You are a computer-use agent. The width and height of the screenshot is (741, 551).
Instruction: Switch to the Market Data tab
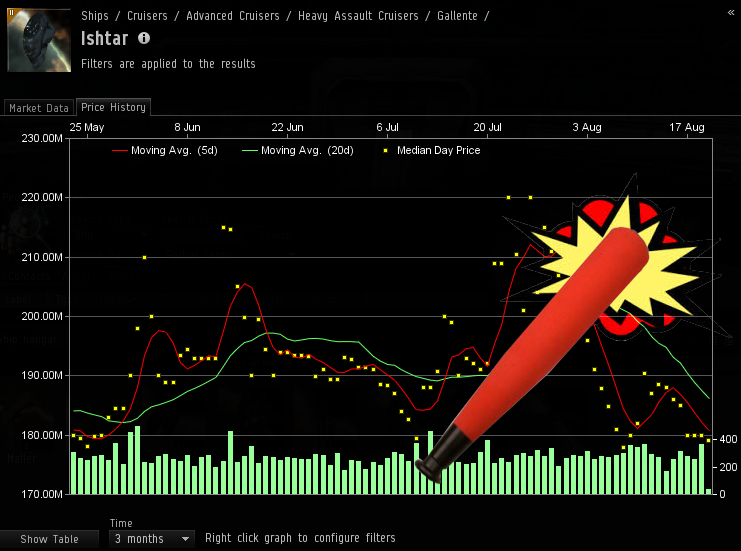[x=38, y=108]
